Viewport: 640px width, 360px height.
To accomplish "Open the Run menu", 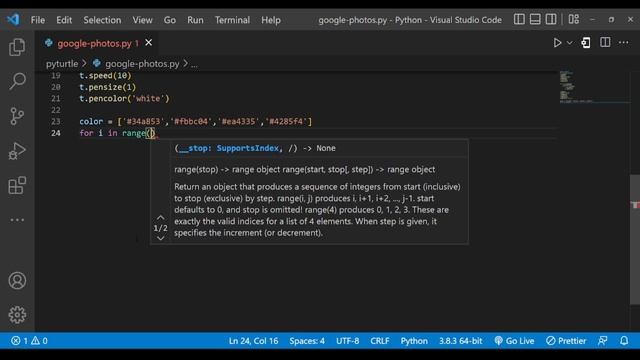I will [195, 20].
